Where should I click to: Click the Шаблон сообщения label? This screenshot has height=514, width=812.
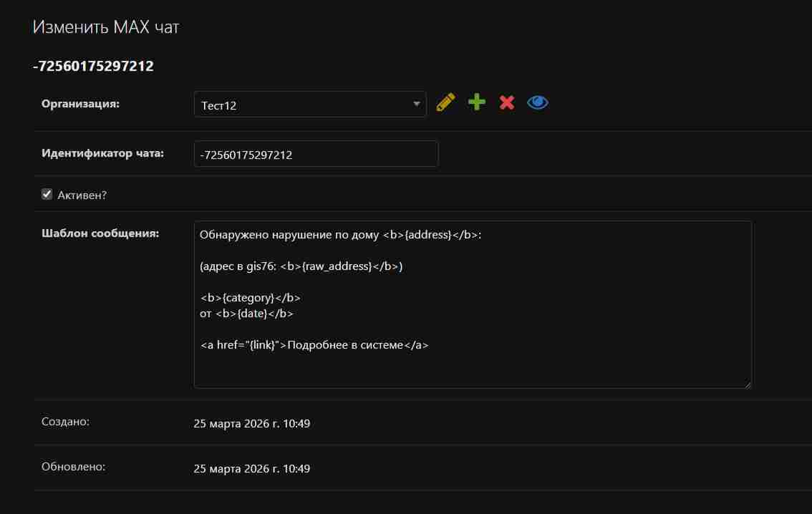tap(100, 233)
